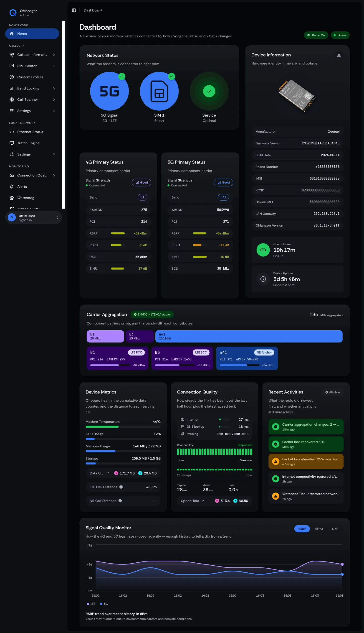Open Custom Profiles from sidebar
This screenshot has height=633, width=364.
pos(32,77)
